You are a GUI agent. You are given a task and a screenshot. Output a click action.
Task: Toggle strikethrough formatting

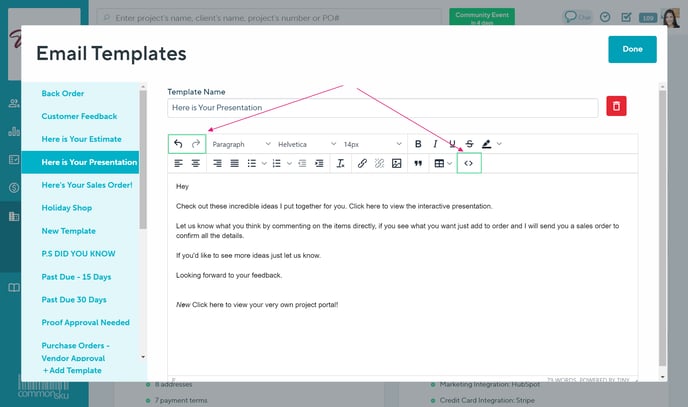[x=469, y=144]
